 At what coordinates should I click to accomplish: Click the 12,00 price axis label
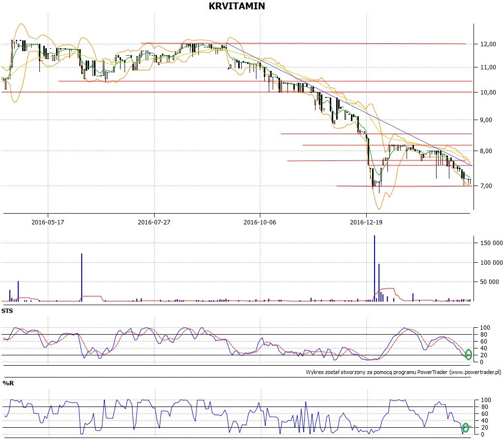(488, 44)
